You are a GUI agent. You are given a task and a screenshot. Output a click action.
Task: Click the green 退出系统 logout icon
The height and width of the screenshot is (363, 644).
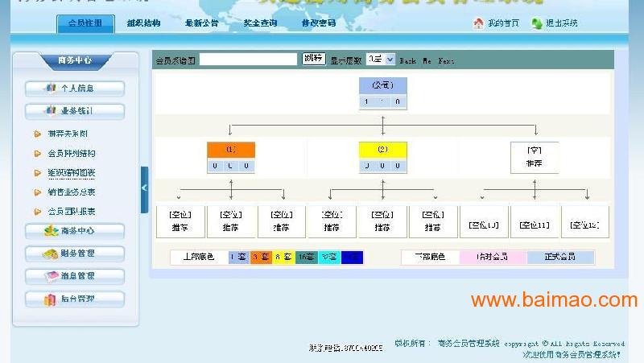[536, 23]
